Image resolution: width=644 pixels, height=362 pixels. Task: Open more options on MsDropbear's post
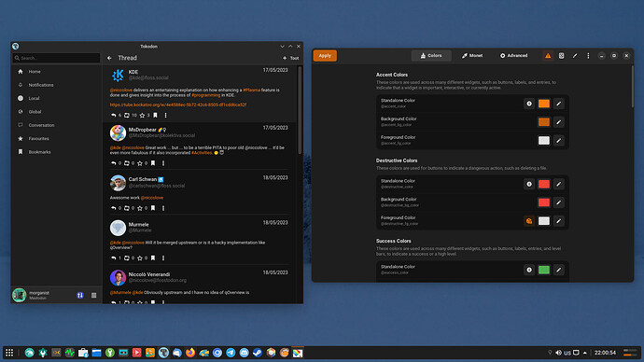[163, 163]
